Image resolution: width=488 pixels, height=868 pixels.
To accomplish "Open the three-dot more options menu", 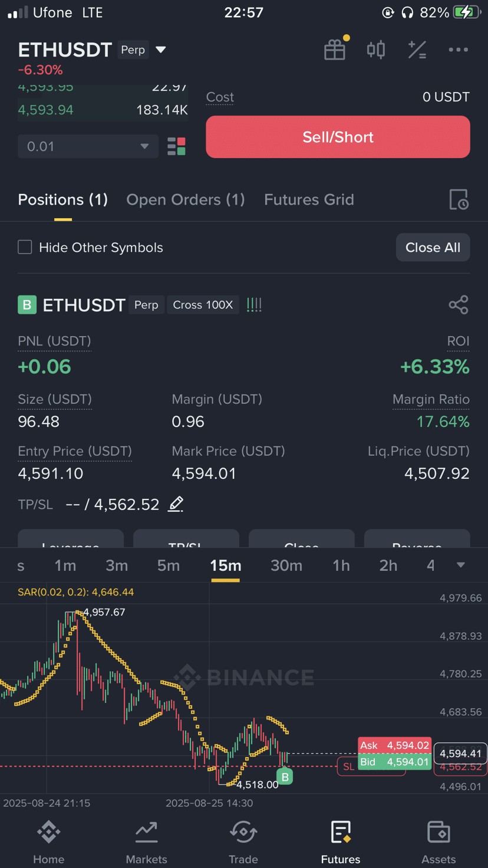I will pyautogui.click(x=458, y=50).
